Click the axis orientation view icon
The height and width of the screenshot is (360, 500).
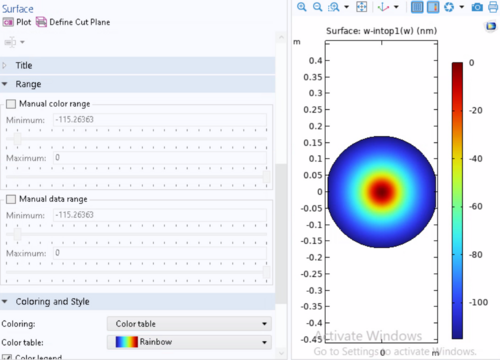[384, 7]
